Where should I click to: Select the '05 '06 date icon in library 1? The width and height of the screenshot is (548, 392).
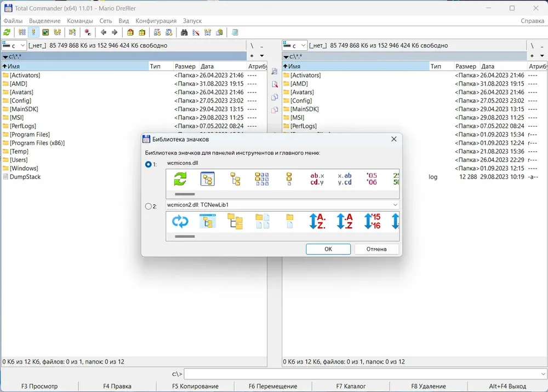[372, 179]
